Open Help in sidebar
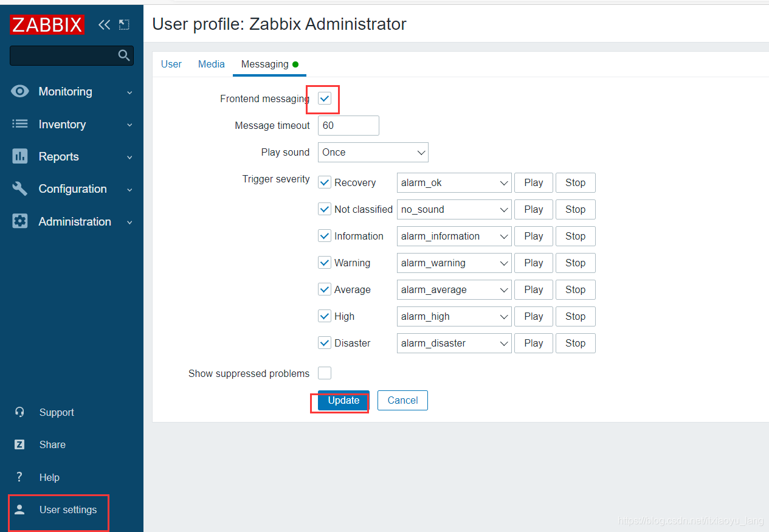 pyautogui.click(x=49, y=477)
